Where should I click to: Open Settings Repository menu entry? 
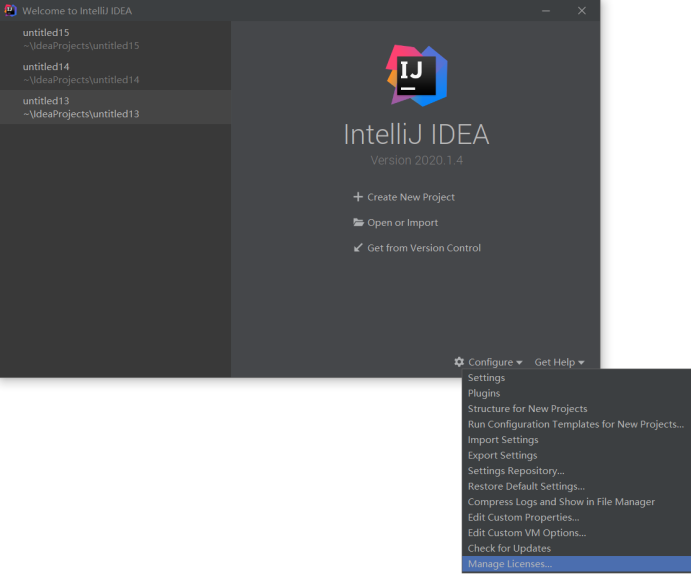coord(576,471)
